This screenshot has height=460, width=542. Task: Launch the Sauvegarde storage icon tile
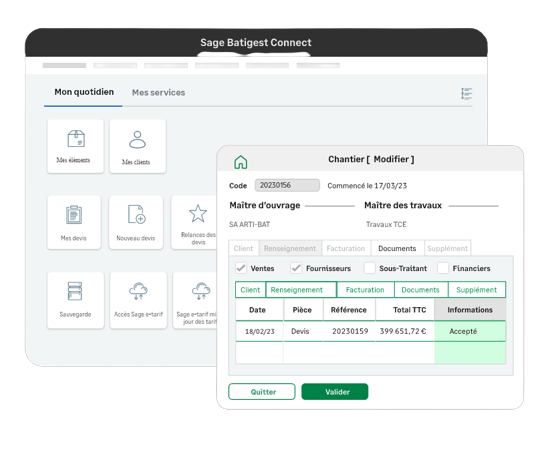(75, 300)
